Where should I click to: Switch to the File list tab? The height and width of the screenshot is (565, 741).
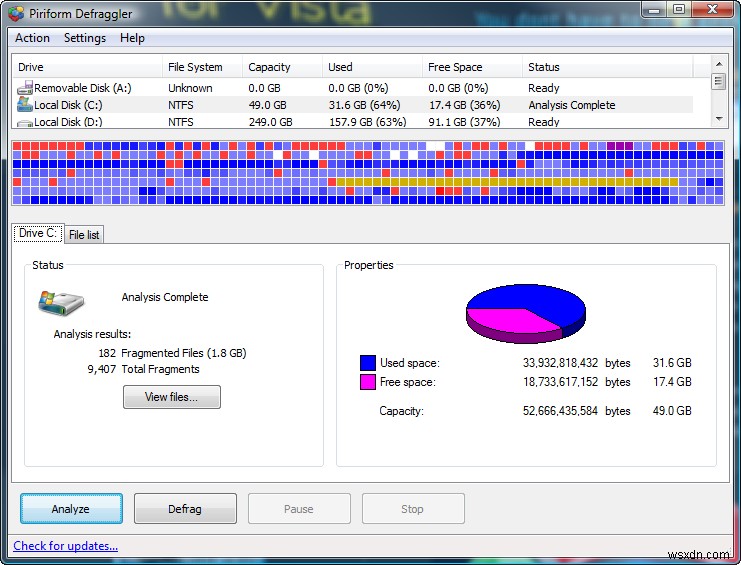click(x=84, y=235)
